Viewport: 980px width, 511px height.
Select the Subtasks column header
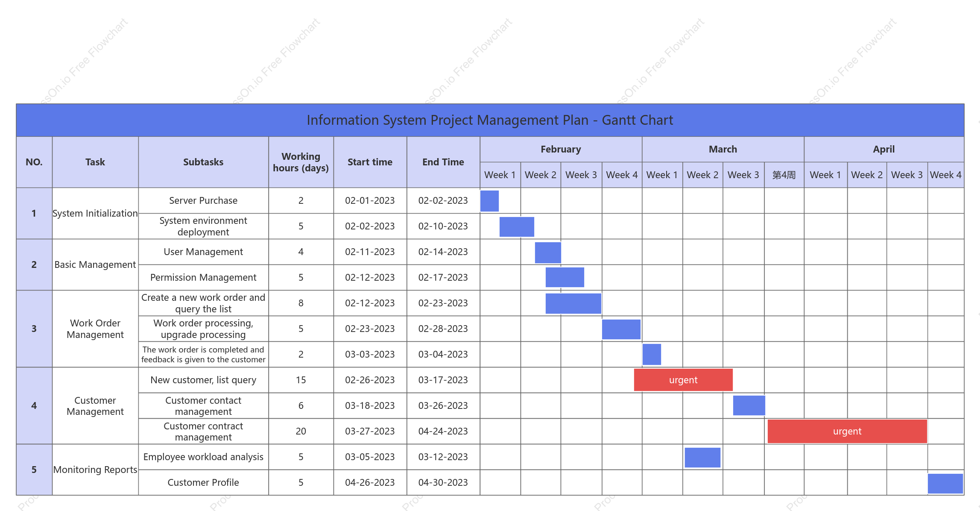pyautogui.click(x=203, y=162)
